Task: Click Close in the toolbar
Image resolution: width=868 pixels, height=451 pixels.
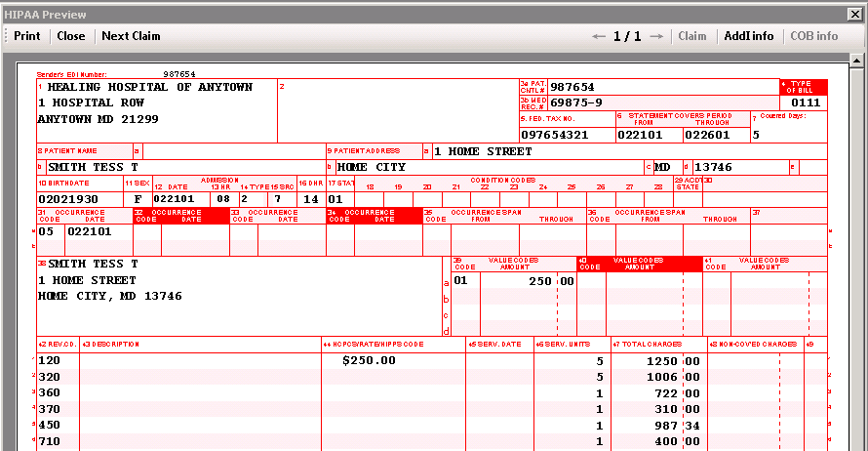Action: coord(71,36)
